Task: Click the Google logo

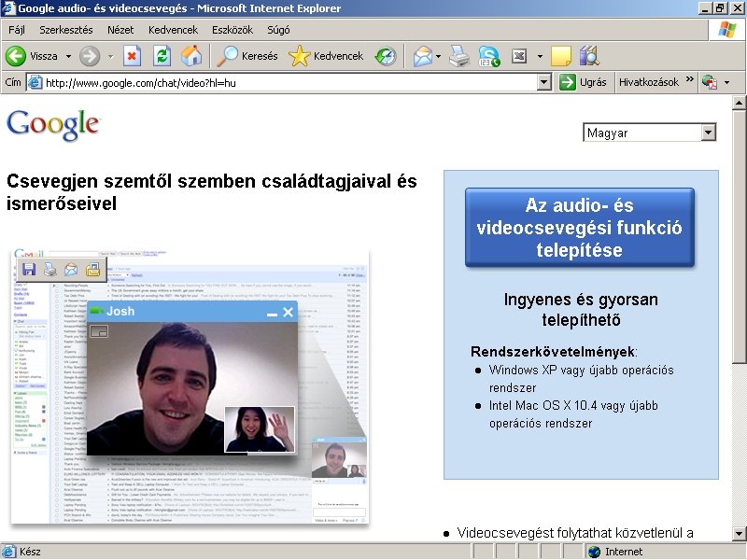Action: click(53, 125)
